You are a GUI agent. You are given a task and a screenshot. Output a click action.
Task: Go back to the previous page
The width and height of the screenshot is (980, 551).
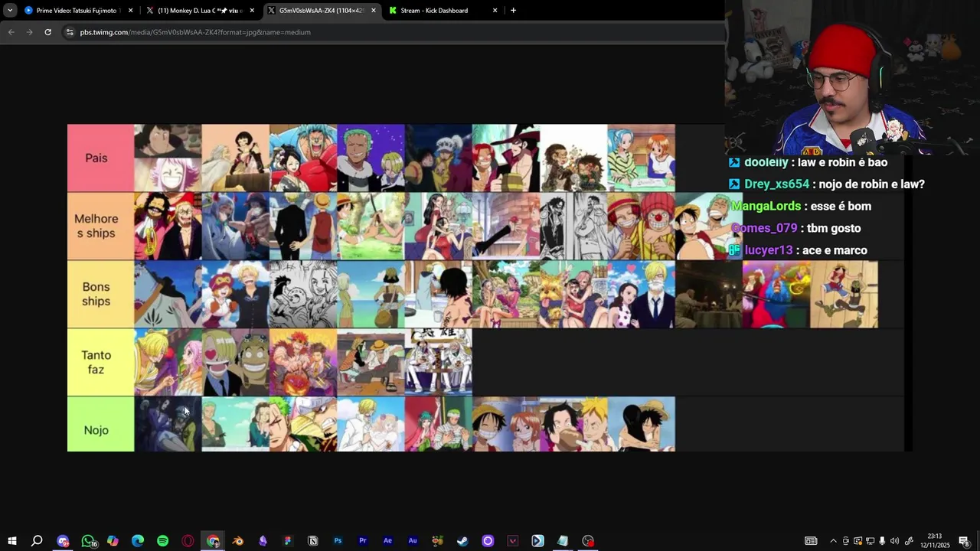click(x=11, y=32)
